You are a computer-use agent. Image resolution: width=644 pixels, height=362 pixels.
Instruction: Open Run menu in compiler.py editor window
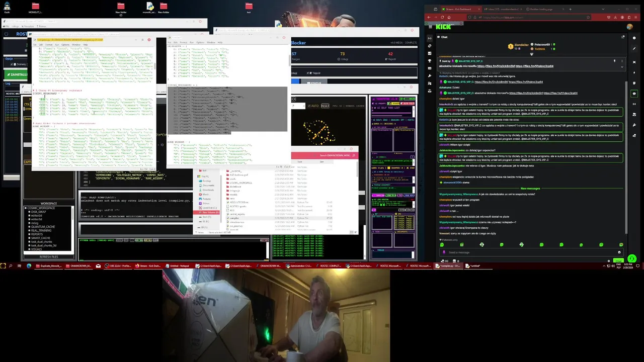57,45
